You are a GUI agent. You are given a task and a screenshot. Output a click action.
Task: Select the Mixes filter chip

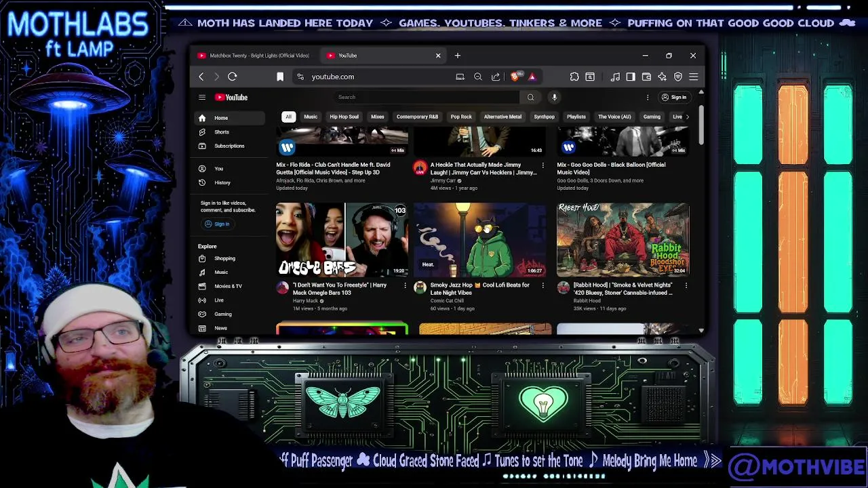pos(378,117)
